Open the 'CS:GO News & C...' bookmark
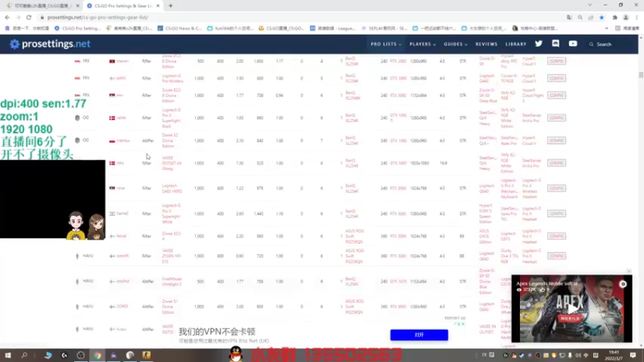The image size is (644, 362). (x=180, y=28)
